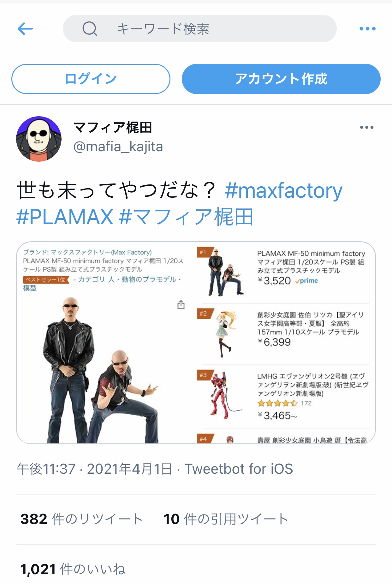View the 382 件のリツイート list

(81, 519)
